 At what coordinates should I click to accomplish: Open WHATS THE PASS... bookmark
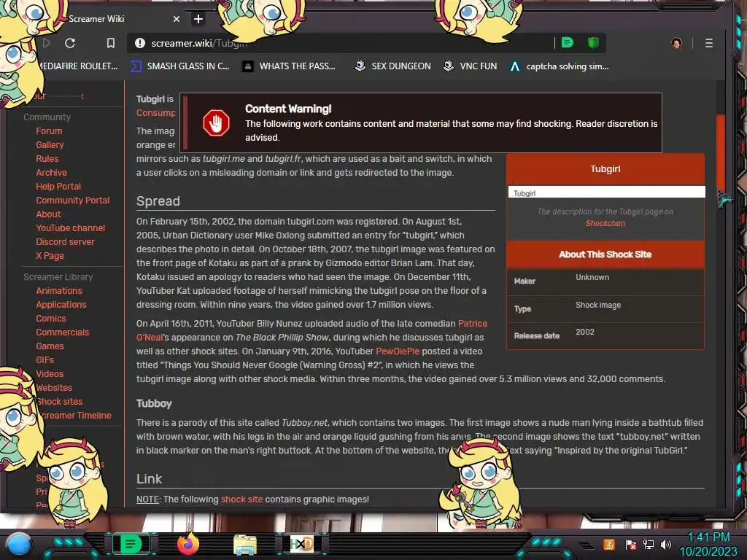coord(289,66)
